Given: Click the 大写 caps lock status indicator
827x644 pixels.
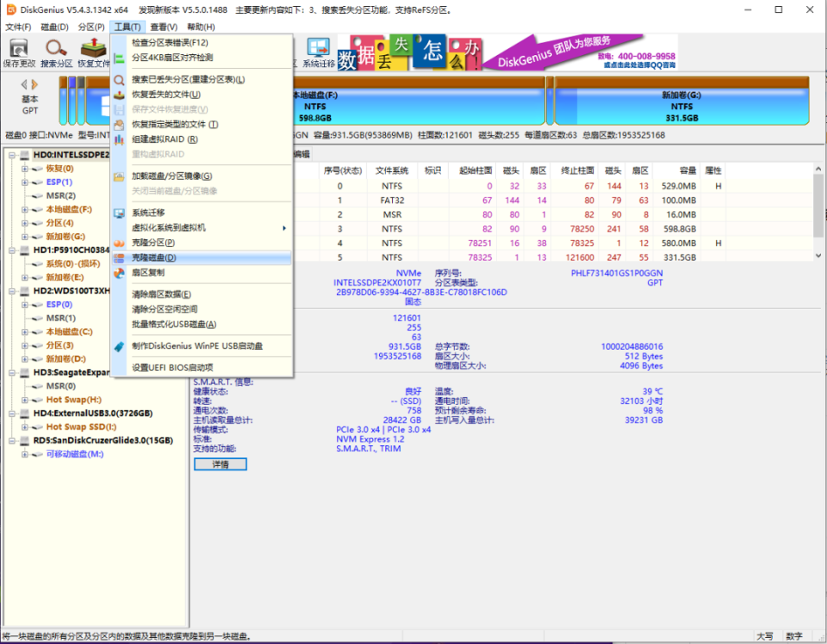Looking at the screenshot, I should pos(765,636).
